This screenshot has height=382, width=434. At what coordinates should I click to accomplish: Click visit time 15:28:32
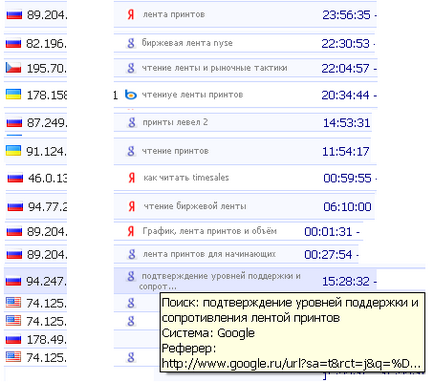tap(346, 282)
